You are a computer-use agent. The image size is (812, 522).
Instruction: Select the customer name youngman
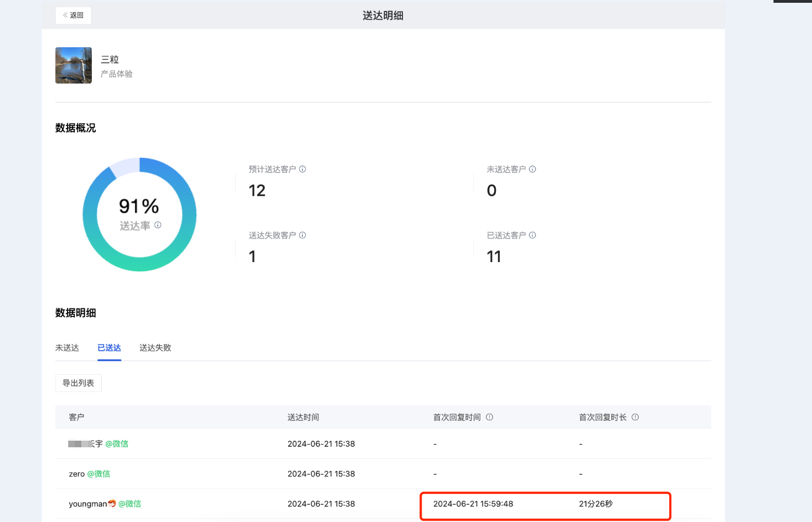point(88,504)
